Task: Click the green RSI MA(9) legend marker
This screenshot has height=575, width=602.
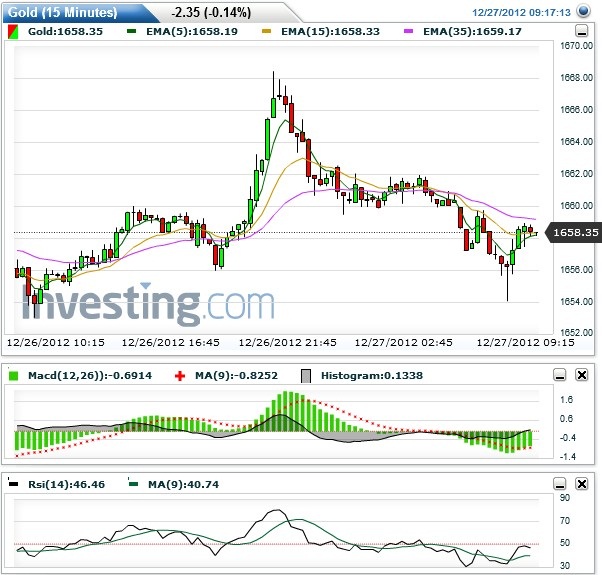Action: tap(133, 484)
